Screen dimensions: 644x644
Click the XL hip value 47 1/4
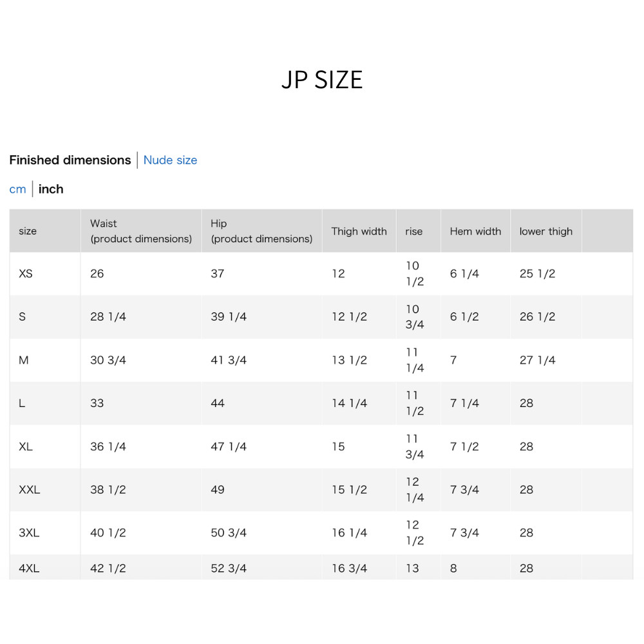(x=229, y=447)
